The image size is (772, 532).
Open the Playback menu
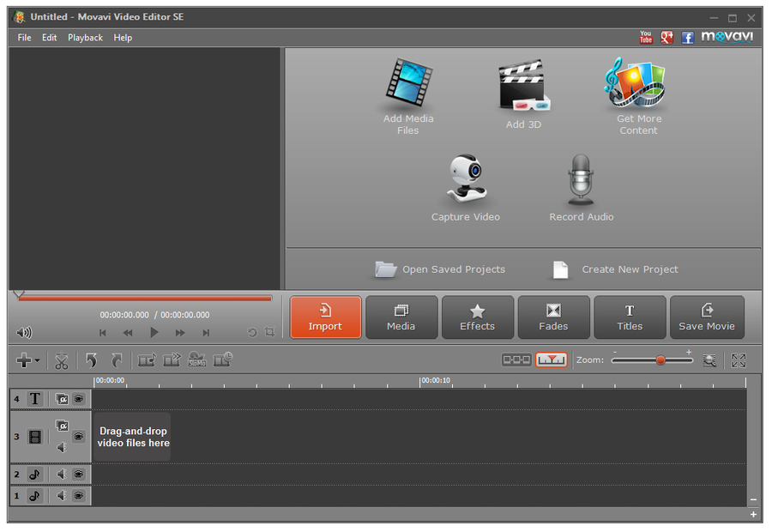pyautogui.click(x=85, y=38)
